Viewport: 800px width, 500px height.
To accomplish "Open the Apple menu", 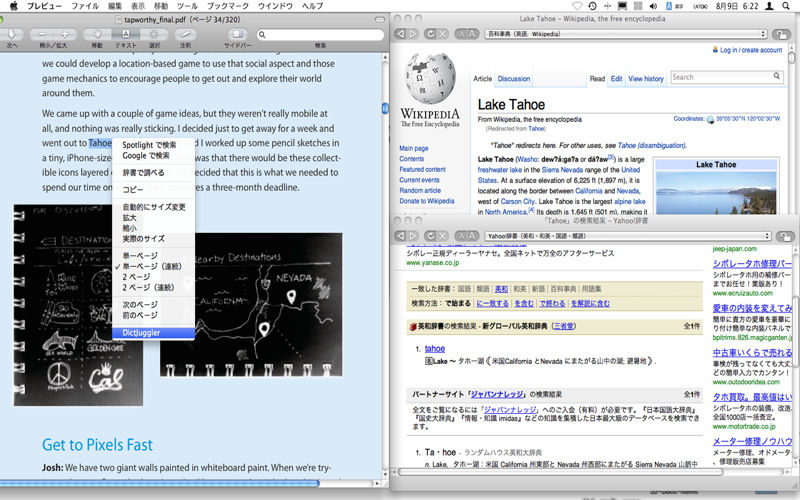I will (x=14, y=6).
